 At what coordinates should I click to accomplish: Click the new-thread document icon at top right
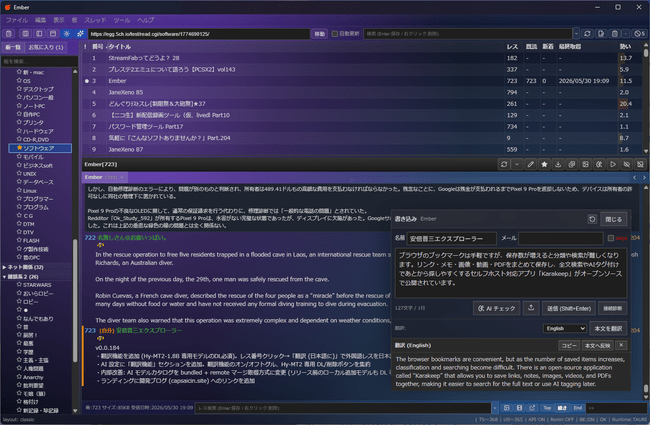(601, 34)
